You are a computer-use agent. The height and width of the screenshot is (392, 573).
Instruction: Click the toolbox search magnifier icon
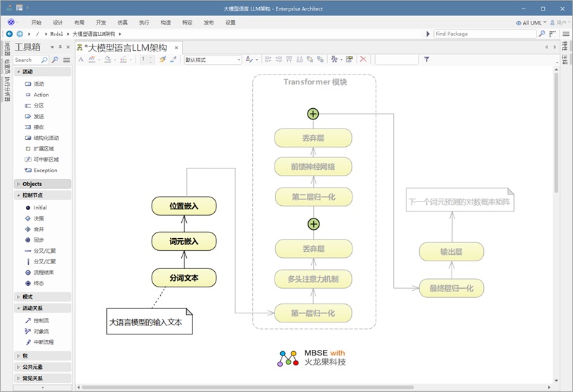[x=45, y=60]
